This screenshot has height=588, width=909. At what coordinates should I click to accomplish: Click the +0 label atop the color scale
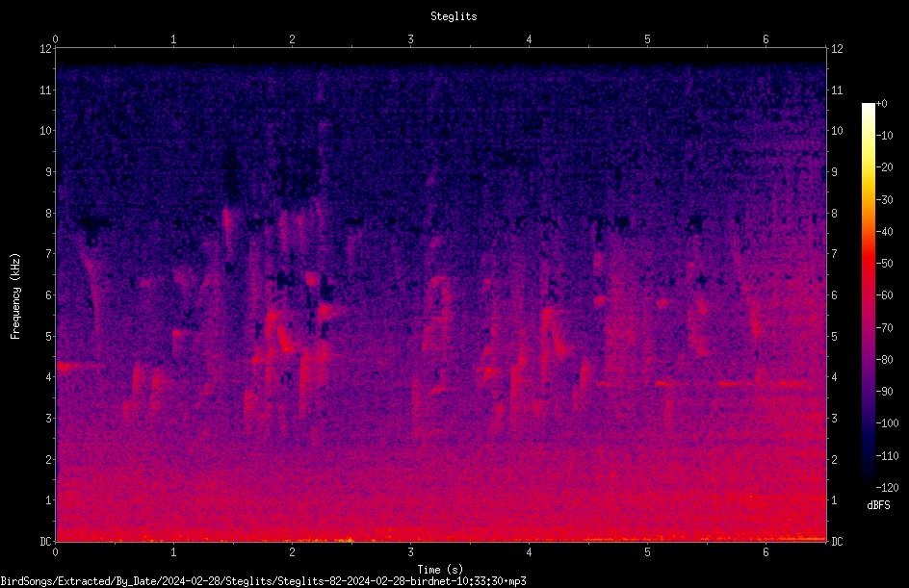[882, 104]
